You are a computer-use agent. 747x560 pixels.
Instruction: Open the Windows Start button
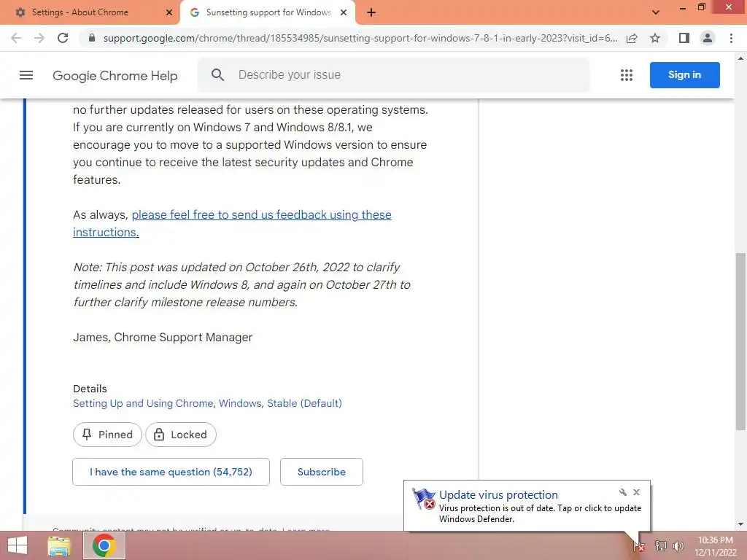[18, 545]
